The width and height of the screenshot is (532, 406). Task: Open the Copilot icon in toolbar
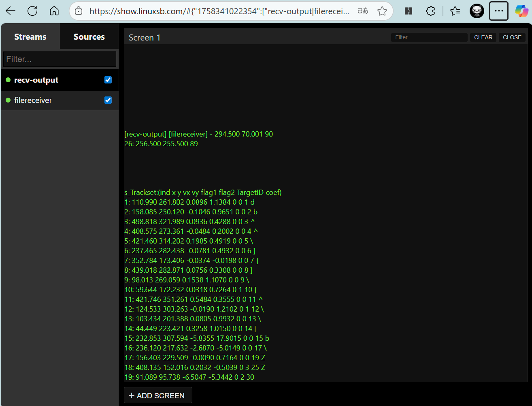coord(521,11)
